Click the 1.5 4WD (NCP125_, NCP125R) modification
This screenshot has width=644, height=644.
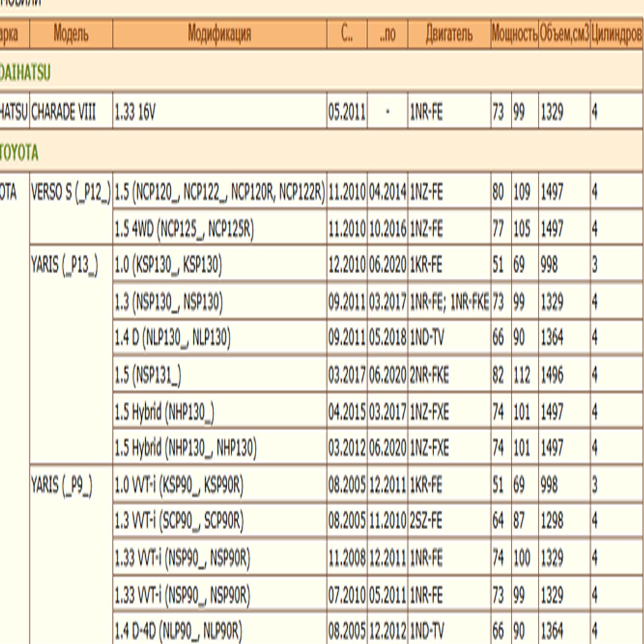click(x=184, y=229)
